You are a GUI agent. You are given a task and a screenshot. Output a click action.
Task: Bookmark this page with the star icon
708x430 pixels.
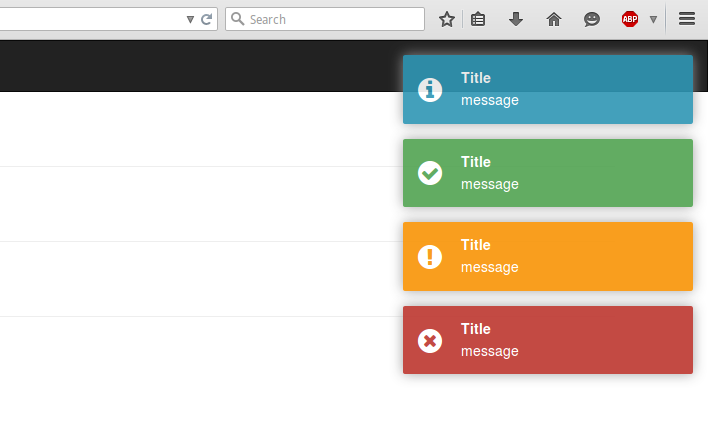[x=447, y=19]
